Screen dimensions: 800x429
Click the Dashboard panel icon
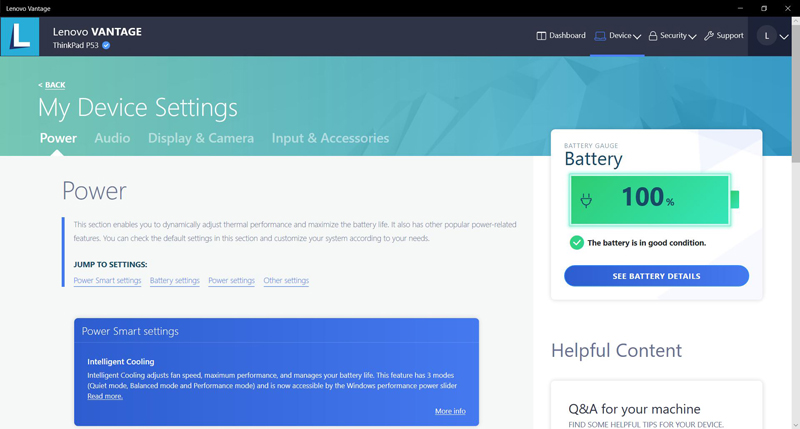pyautogui.click(x=541, y=36)
